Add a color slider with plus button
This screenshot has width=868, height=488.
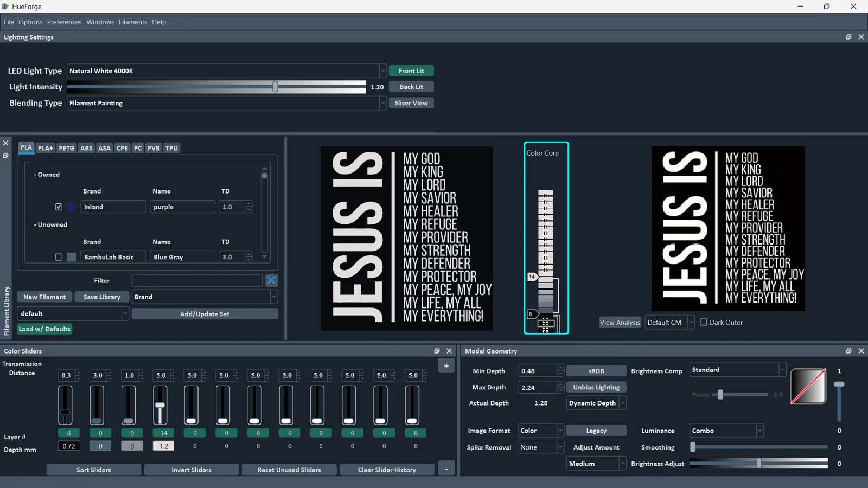[x=446, y=366]
